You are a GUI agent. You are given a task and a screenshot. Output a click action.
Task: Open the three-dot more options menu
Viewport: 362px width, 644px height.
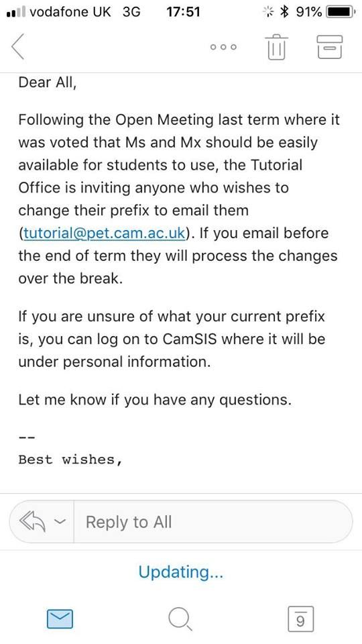pos(223,47)
